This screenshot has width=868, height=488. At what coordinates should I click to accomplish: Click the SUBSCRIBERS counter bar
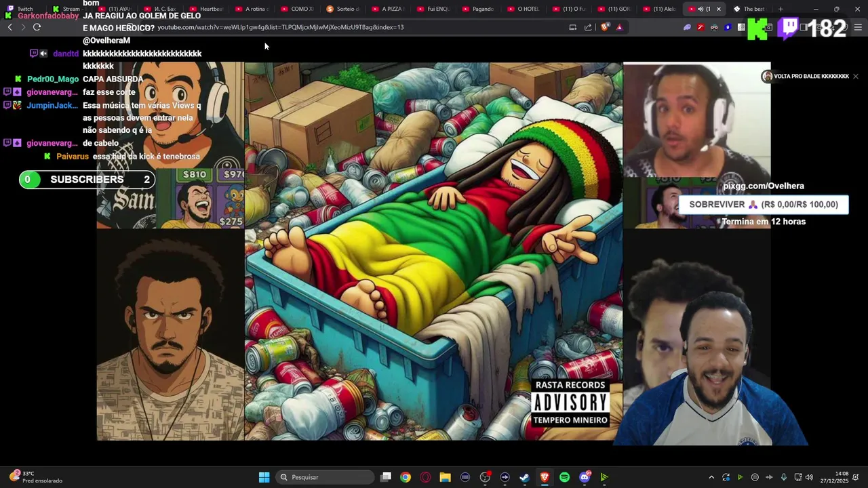click(x=87, y=180)
